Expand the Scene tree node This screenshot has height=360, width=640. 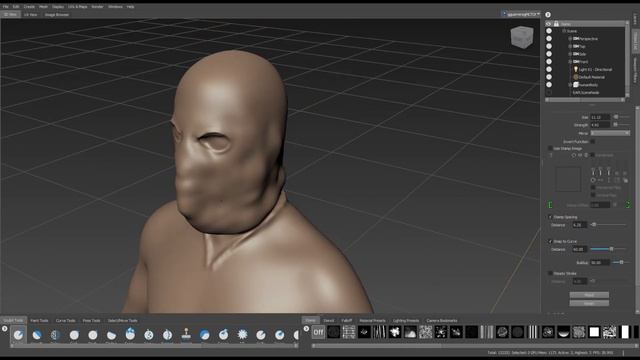564,31
